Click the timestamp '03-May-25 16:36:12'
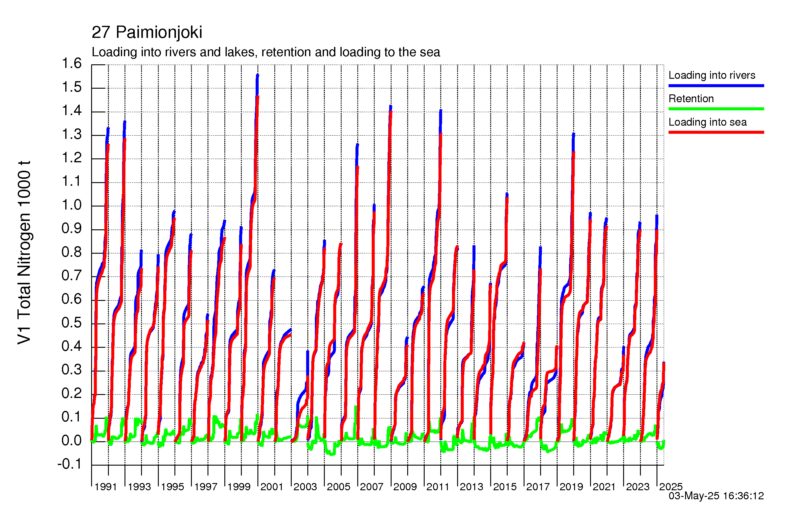812x511 pixels. [x=716, y=496]
